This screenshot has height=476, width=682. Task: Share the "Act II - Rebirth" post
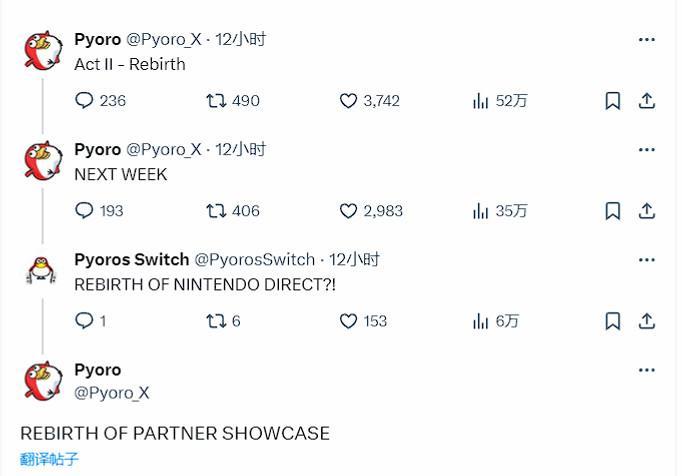point(647,101)
